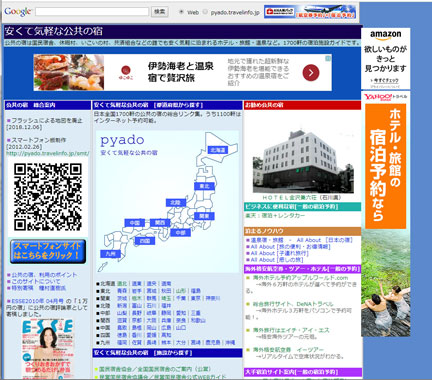
Task: Open 公共の宿、利用のポイント link
Action: point(44,275)
